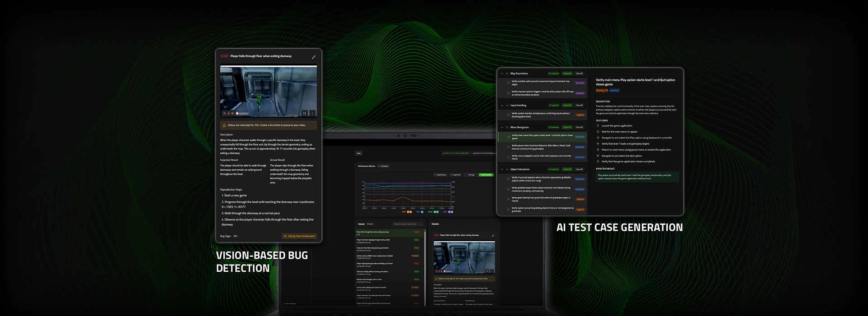Screen dimensions: 868x316
Task: Collapse the Object Interaction section chevron
Action: pos(502,169)
